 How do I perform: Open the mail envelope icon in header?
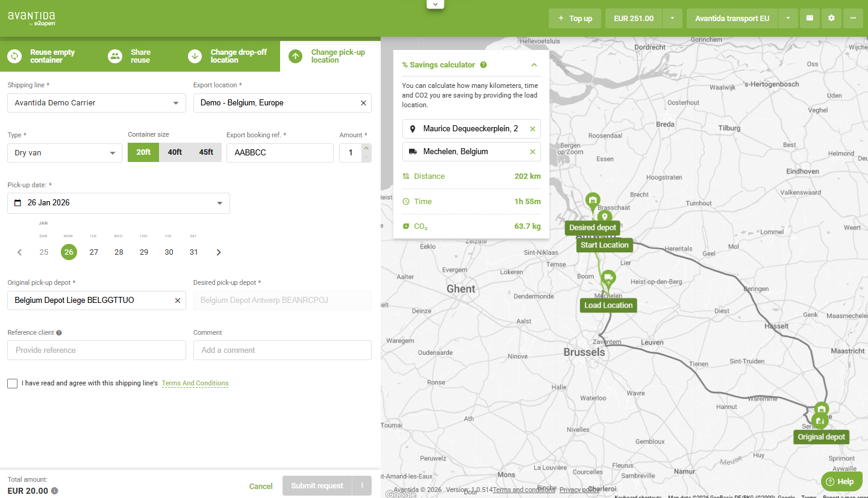click(x=810, y=18)
